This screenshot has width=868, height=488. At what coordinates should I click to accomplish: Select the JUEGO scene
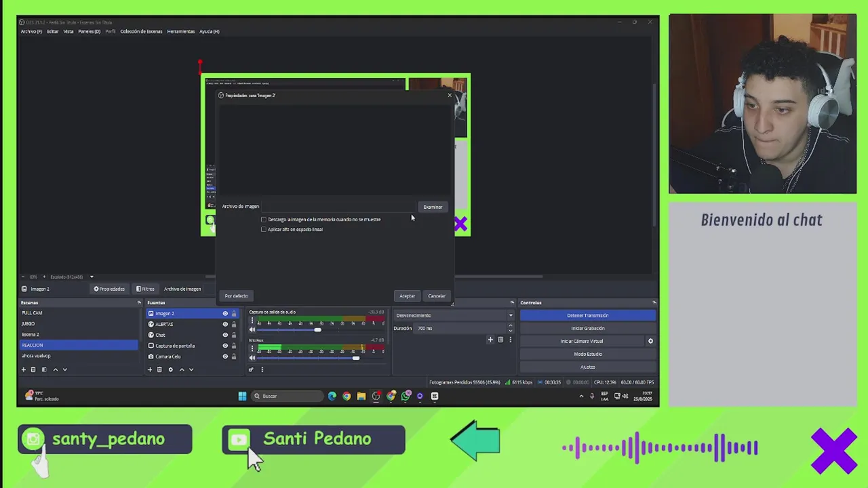(x=79, y=323)
